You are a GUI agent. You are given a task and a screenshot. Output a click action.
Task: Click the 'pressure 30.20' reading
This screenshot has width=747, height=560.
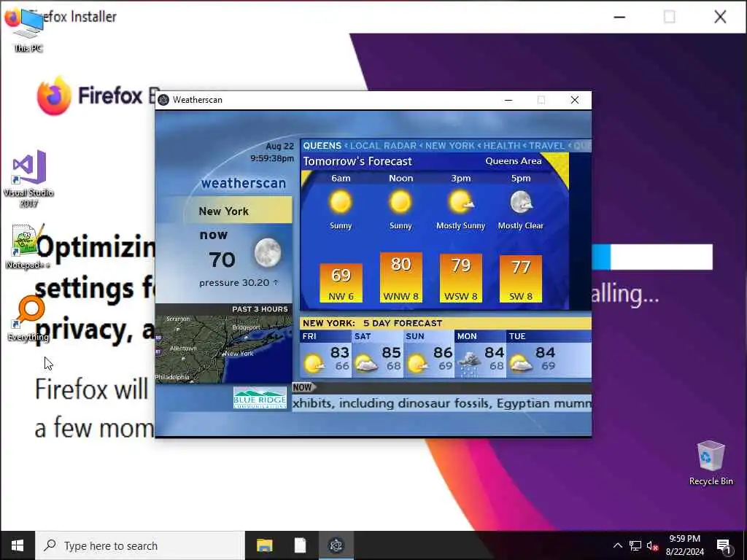coord(239,283)
